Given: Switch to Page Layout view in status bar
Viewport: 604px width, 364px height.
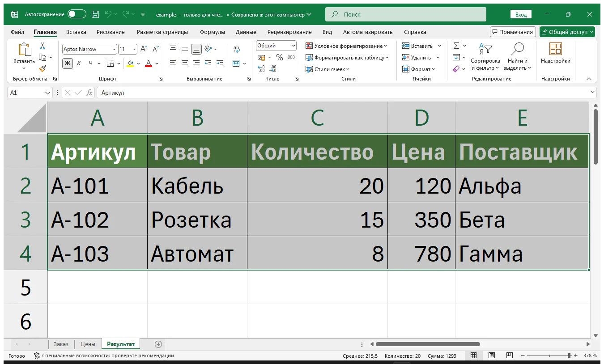Looking at the screenshot, I should click(492, 356).
